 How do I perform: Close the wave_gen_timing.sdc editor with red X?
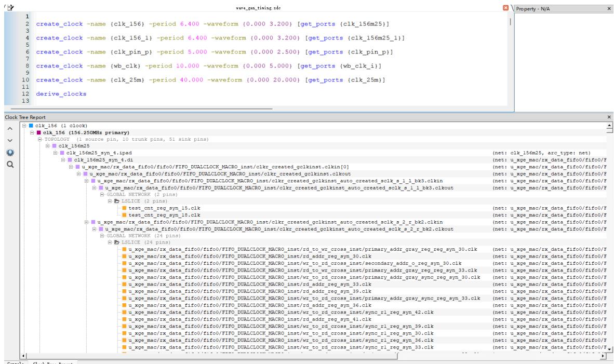tap(505, 8)
